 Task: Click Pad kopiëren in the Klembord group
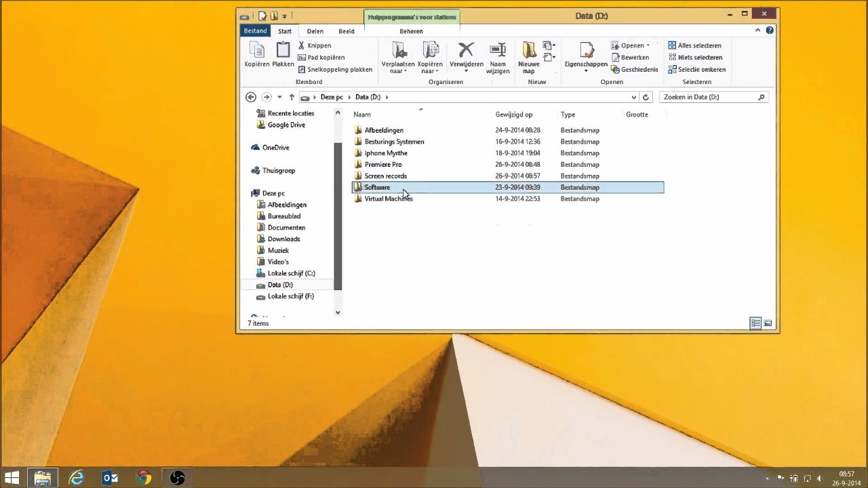pyautogui.click(x=321, y=58)
